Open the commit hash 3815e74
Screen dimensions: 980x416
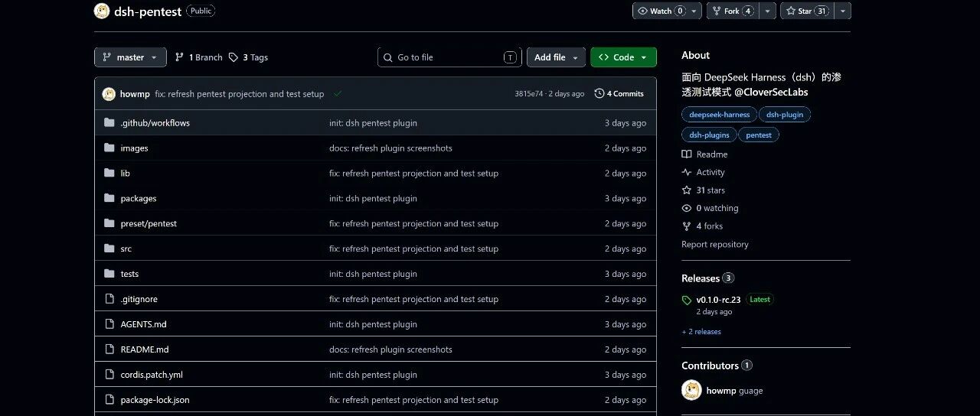tap(528, 94)
